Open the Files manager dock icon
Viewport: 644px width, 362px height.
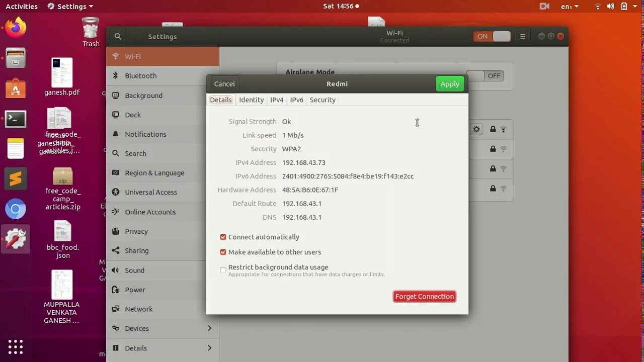click(16, 58)
